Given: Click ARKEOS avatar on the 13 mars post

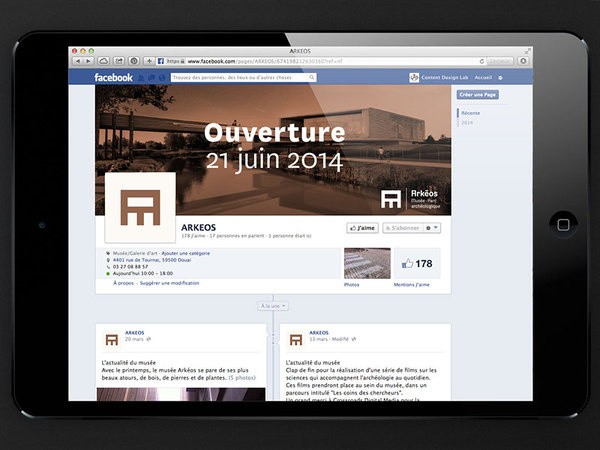Looking at the screenshot, I should point(296,339).
